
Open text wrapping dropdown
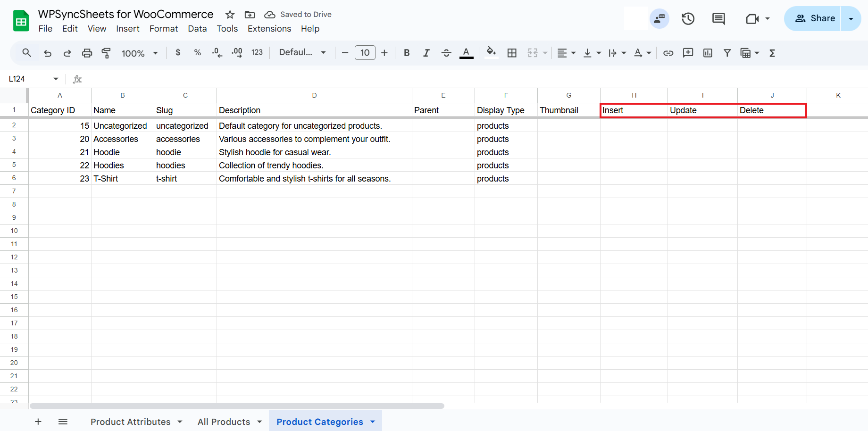click(617, 53)
